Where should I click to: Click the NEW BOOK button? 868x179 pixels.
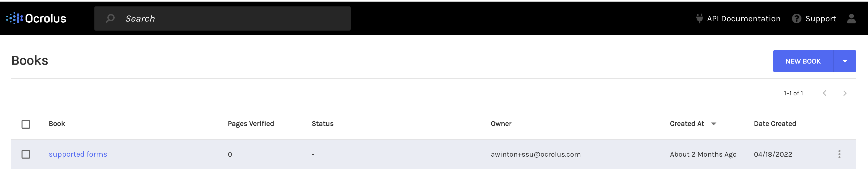tap(803, 61)
